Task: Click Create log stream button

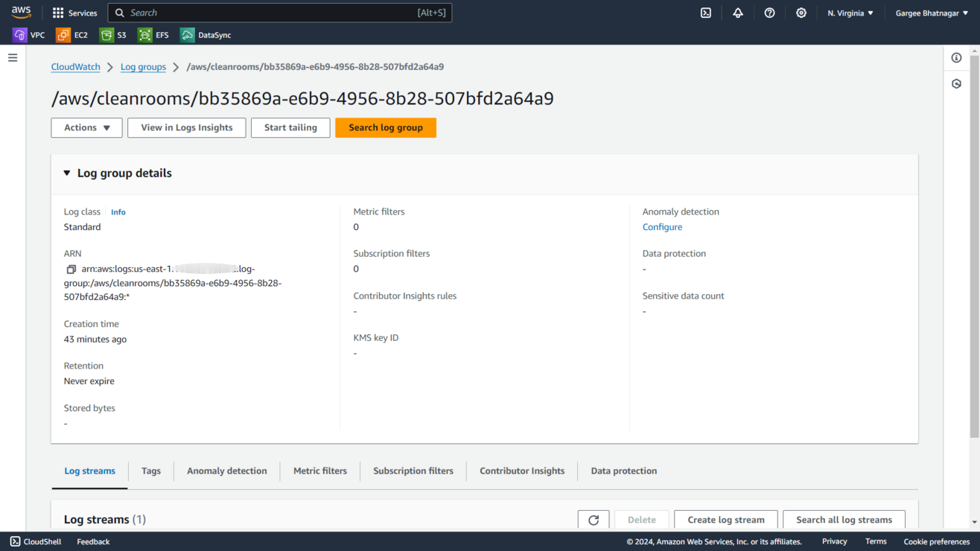Action: (x=726, y=520)
